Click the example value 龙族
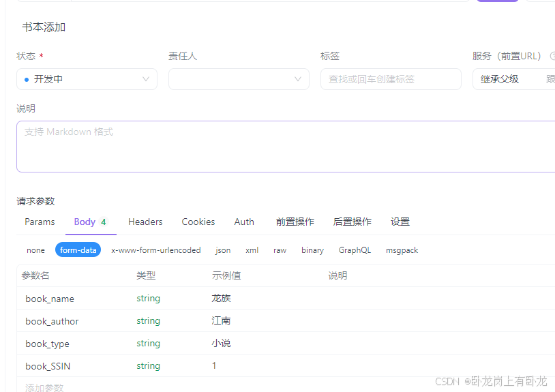The image size is (555, 392). pyautogui.click(x=221, y=298)
